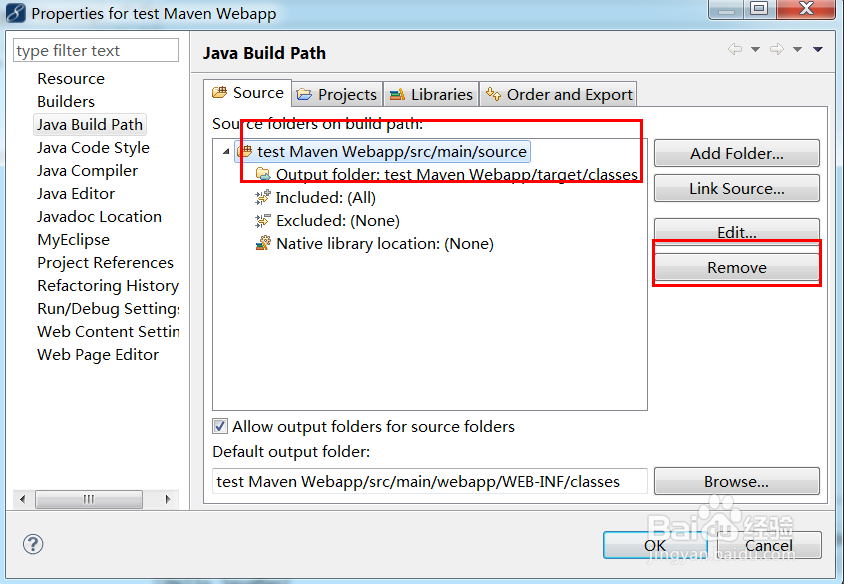This screenshot has height=584, width=844.
Task: Click the Native library location icon
Action: pos(264,244)
